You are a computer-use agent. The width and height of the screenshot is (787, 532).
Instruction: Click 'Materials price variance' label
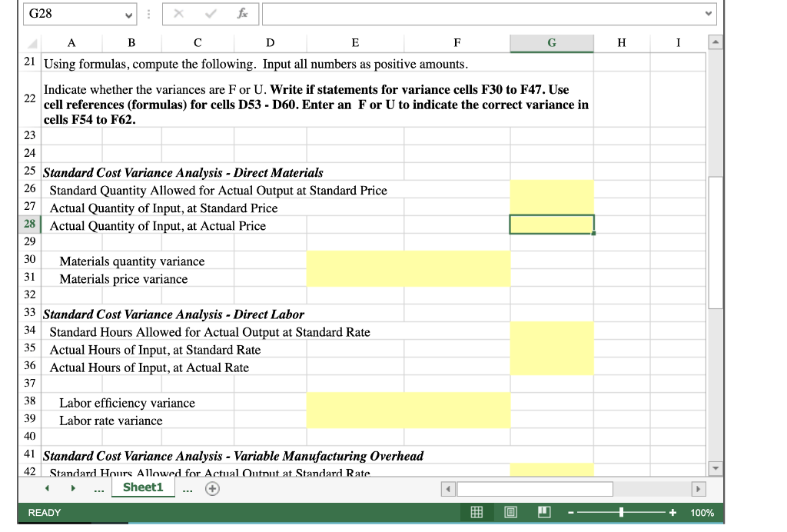[x=124, y=279]
